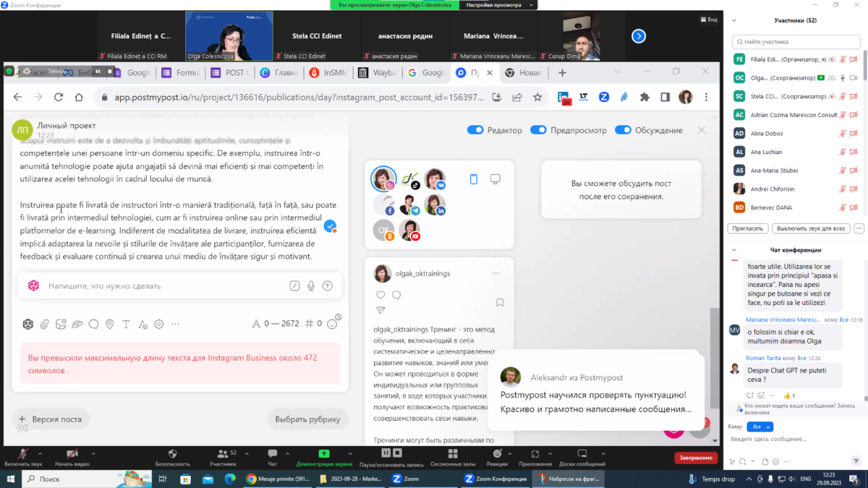Image resolution: width=868 pixels, height=488 pixels.
Task: Click the Выбрать рубрику button
Action: click(307, 419)
